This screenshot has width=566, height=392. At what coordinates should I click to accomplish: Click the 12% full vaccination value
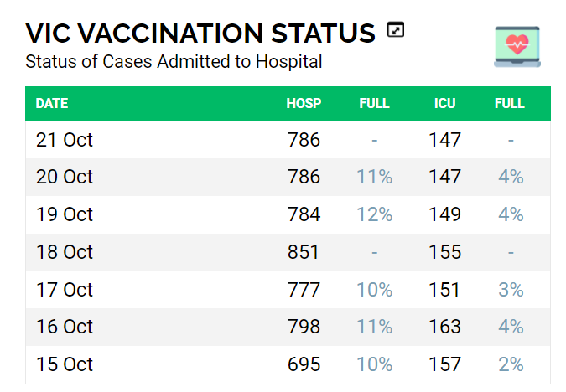pyautogui.click(x=374, y=214)
